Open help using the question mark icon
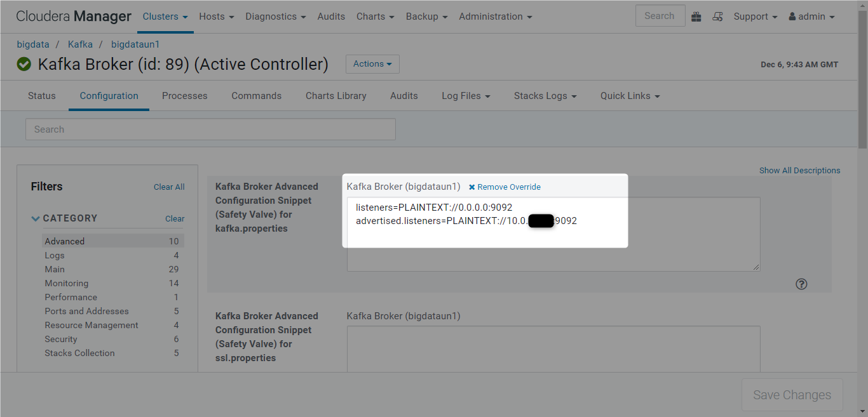Screen dimensions: 868x417 (801, 284)
